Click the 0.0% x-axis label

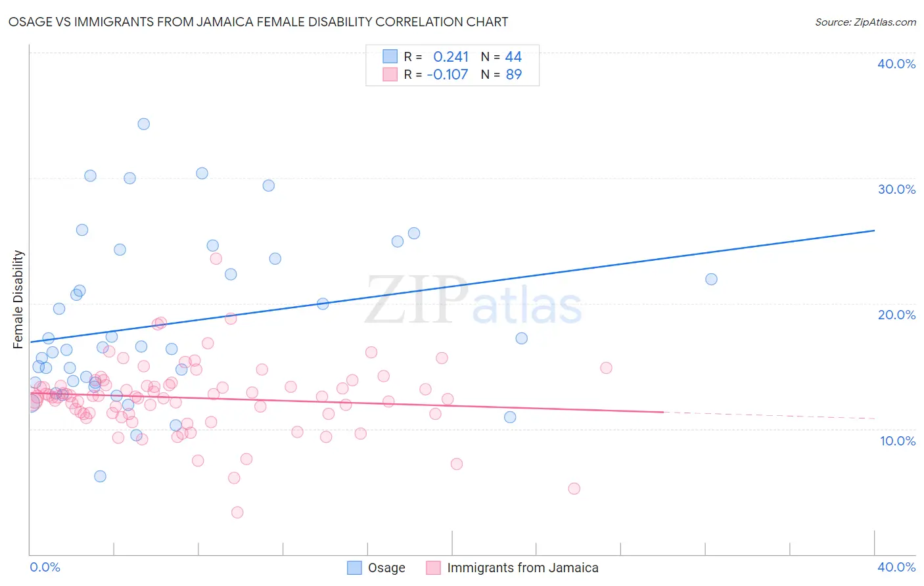coord(45,567)
